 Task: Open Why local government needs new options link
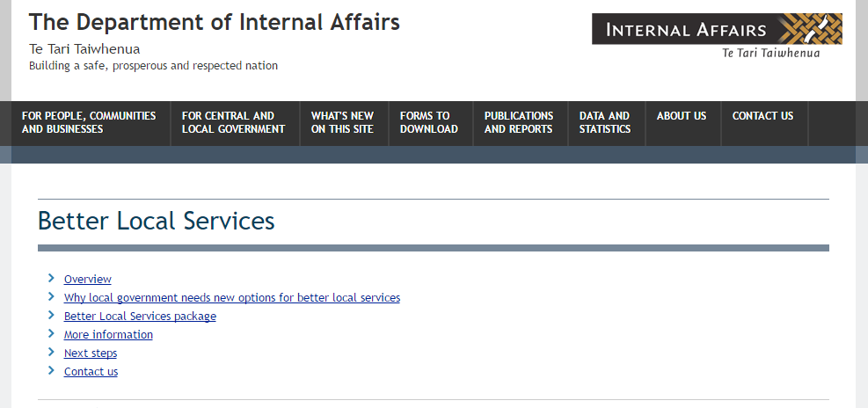pyautogui.click(x=232, y=297)
